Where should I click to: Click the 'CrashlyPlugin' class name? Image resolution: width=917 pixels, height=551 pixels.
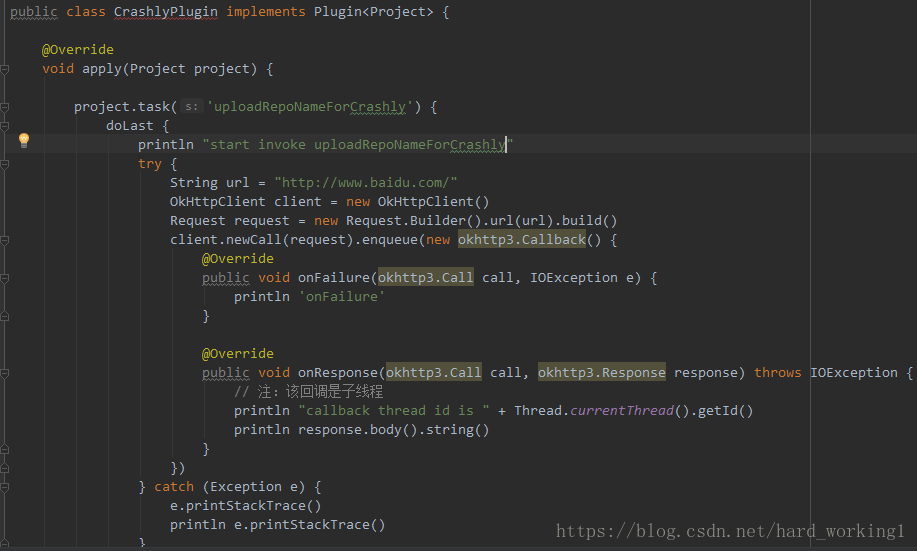pos(166,12)
